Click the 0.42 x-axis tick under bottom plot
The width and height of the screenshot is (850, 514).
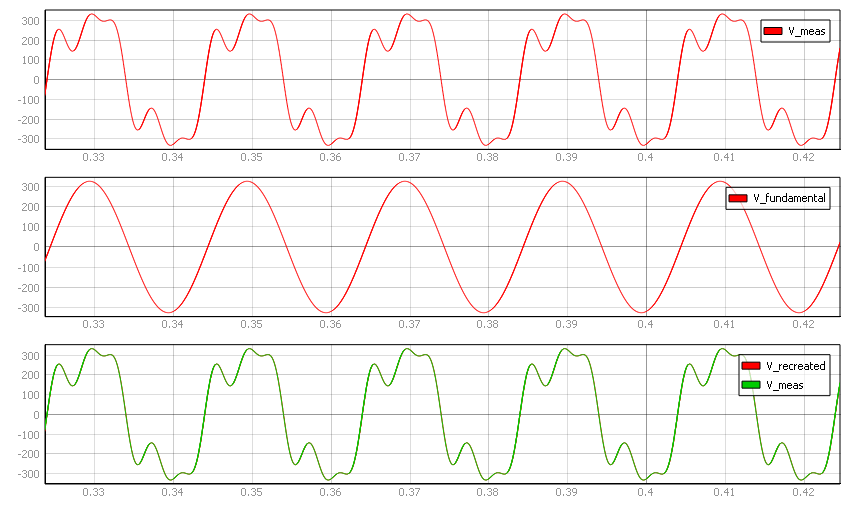coord(803,492)
